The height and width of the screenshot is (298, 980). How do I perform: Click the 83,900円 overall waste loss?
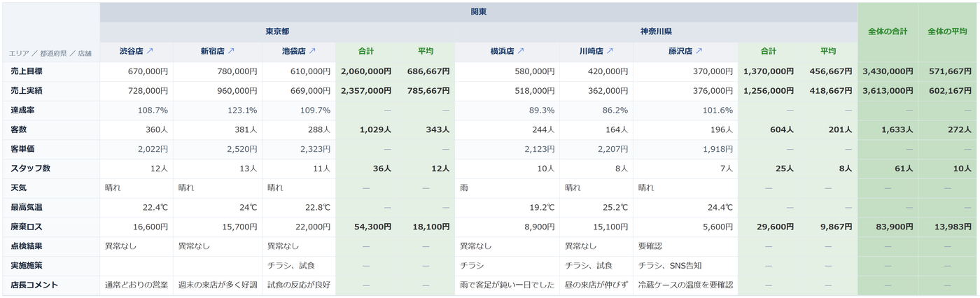click(x=888, y=227)
